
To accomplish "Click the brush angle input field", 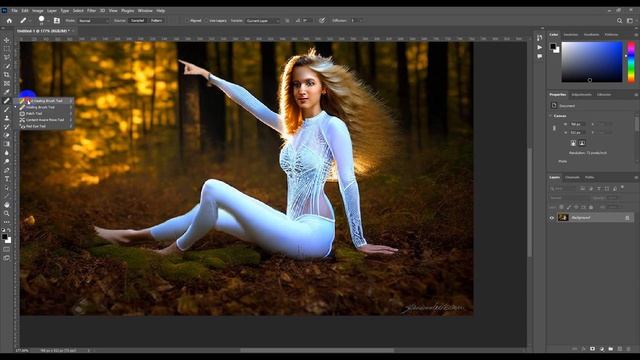I will (x=307, y=20).
